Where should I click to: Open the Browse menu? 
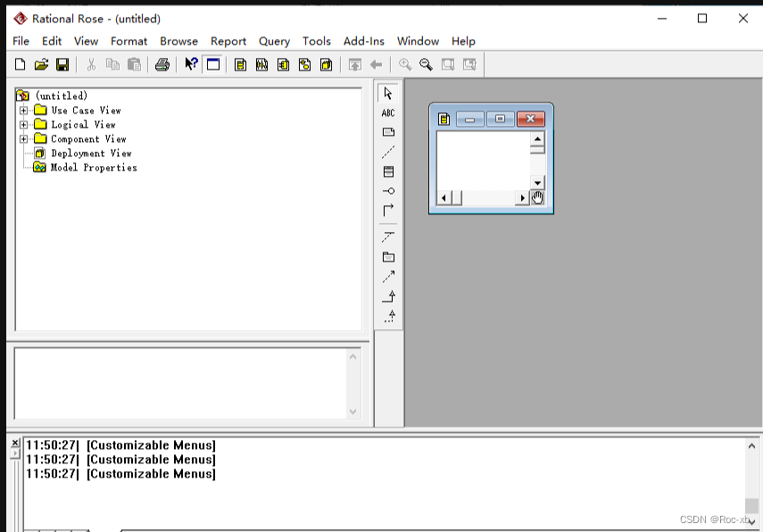179,41
